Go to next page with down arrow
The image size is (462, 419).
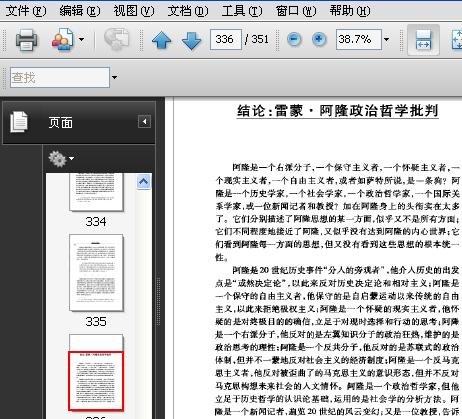point(191,40)
